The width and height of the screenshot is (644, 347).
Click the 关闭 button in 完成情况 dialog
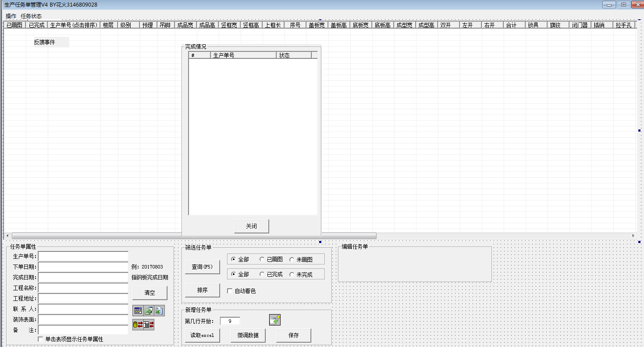click(251, 226)
